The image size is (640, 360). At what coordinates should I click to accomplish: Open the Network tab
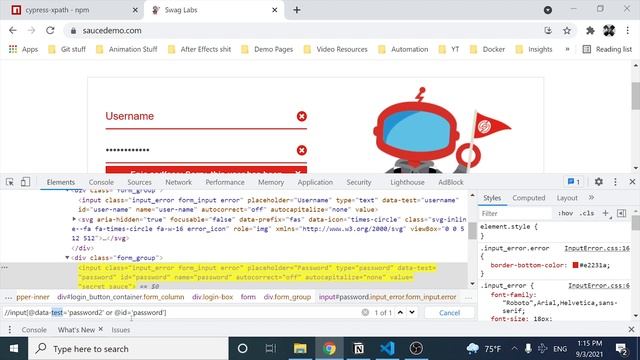178,182
